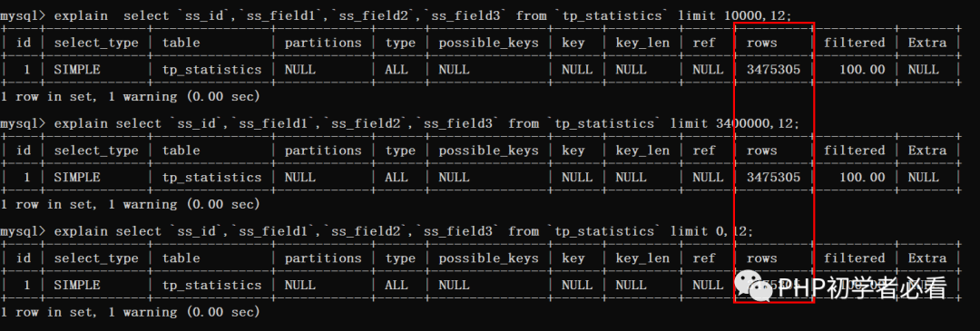980x331 pixels.
Task: Select tp_statistics cell in limit 0,12 result row
Action: [211, 285]
